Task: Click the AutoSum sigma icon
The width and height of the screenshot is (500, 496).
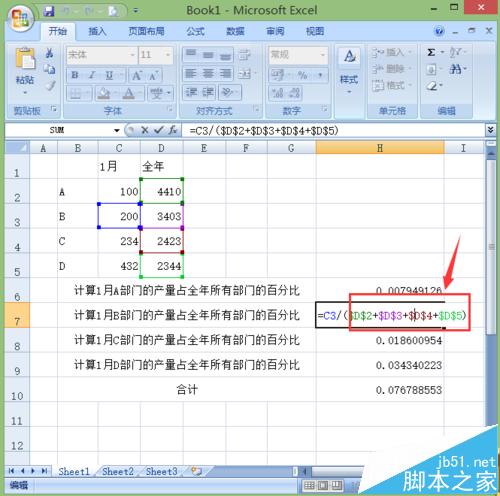Action: click(x=431, y=52)
